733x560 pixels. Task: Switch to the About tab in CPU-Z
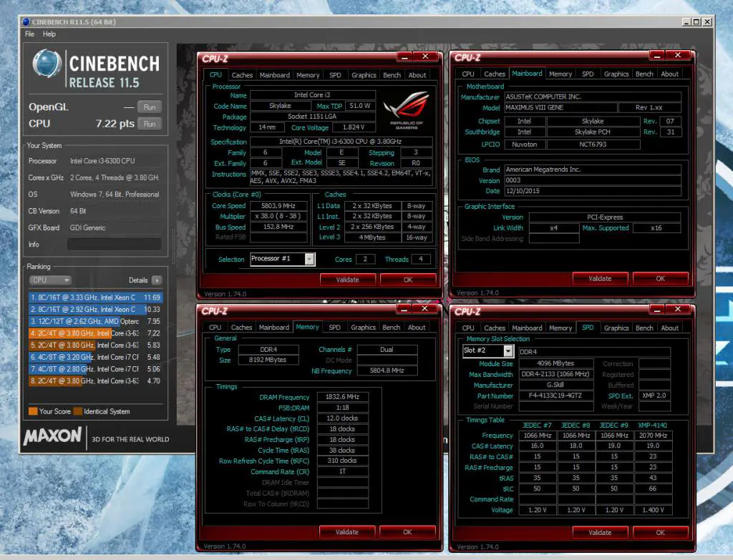417,74
